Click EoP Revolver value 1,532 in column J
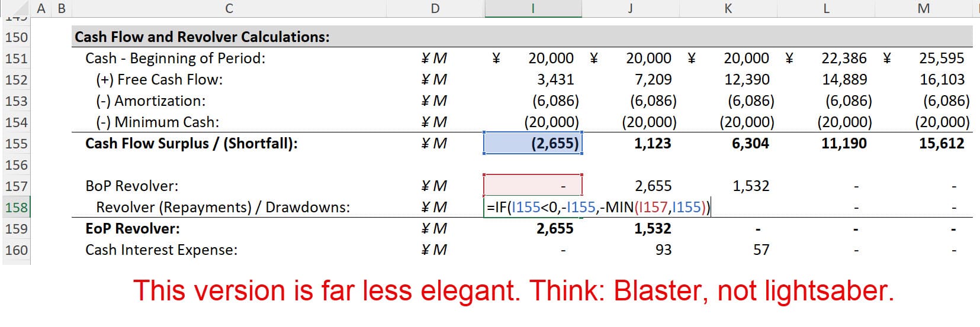 click(653, 228)
